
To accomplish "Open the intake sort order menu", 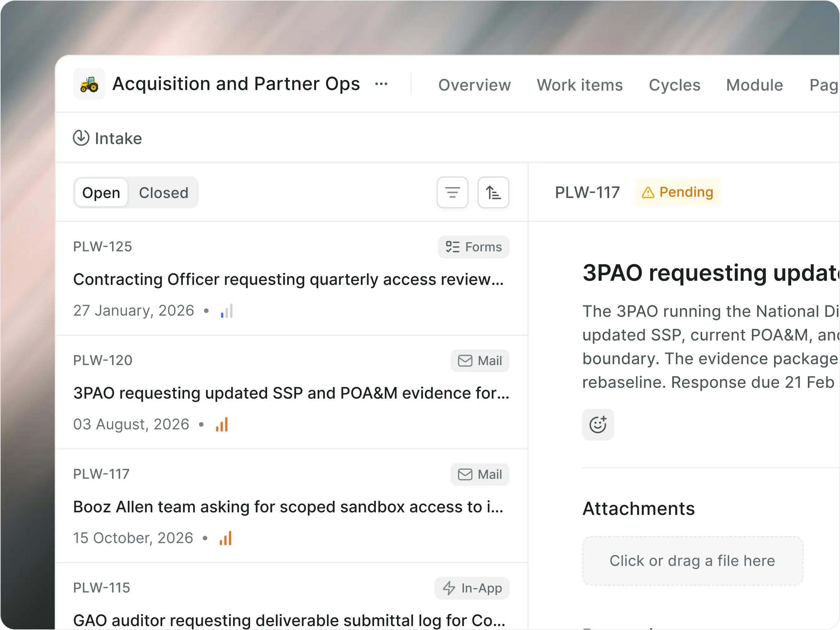I will pos(493,192).
